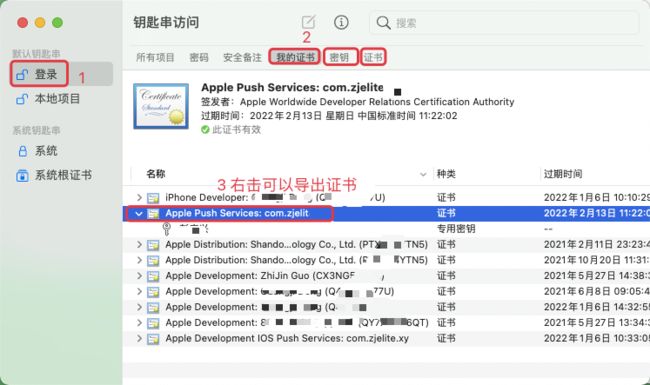This screenshot has height=385, width=650.
Task: Sort list by 名称 column header
Action: tap(156, 174)
